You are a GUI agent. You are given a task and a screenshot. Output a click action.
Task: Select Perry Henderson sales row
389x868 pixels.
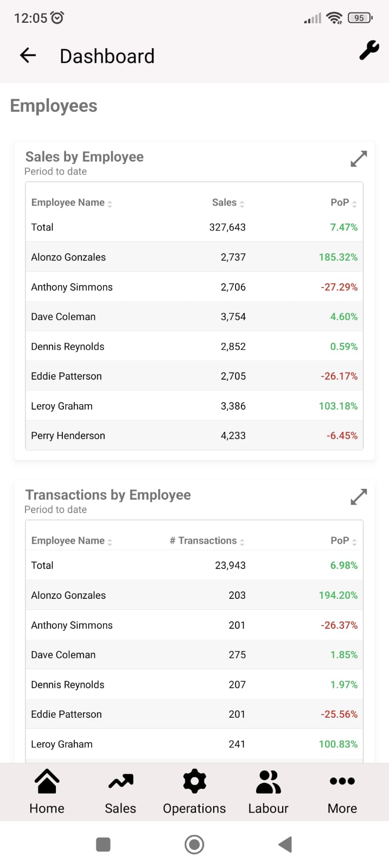[194, 436]
